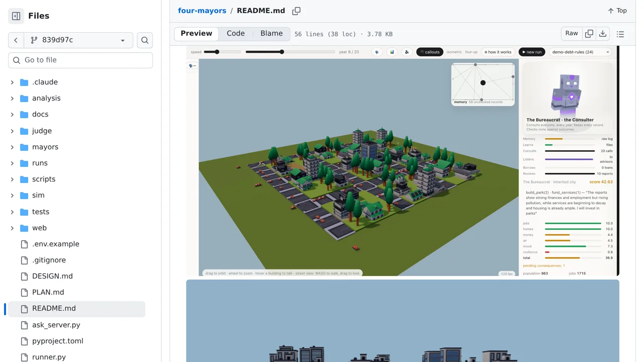Click the .gitignore file icon
Viewport: 644px width, 362px height.
[24, 260]
